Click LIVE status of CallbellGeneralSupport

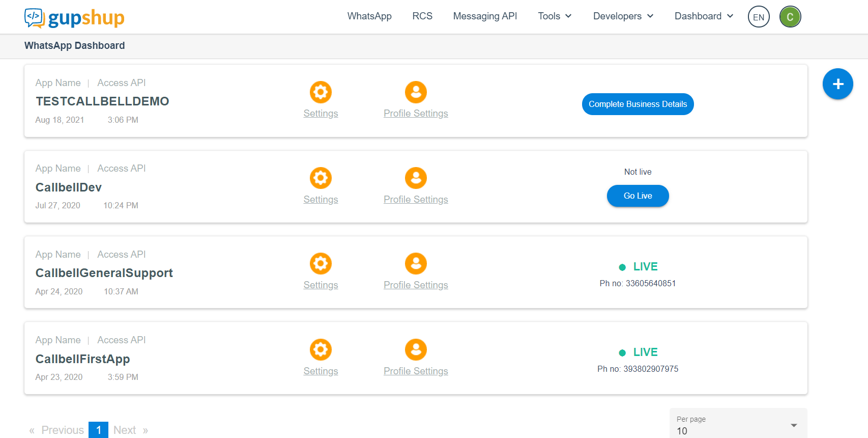point(638,267)
